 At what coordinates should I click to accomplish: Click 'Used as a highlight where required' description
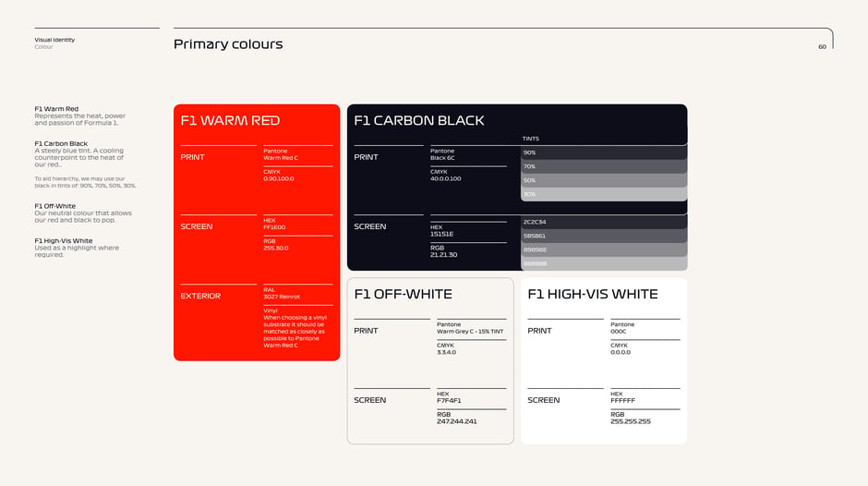pos(77,251)
